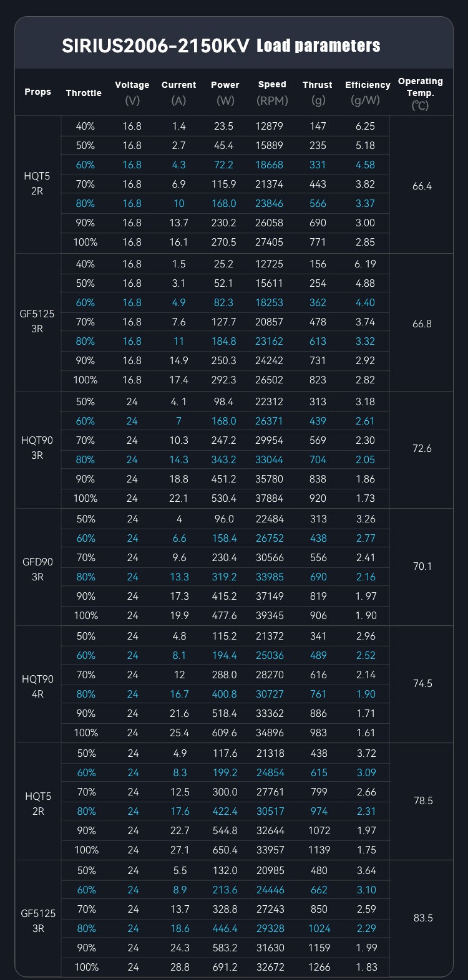468x980 pixels.
Task: Click the SIRIUS2006-2150KV Load parameters title
Action: click(x=221, y=46)
